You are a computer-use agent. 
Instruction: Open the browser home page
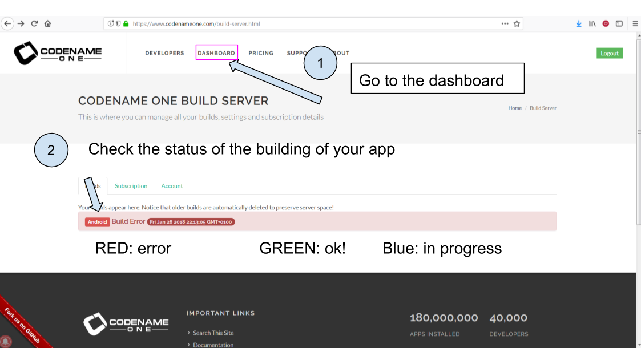(x=48, y=24)
